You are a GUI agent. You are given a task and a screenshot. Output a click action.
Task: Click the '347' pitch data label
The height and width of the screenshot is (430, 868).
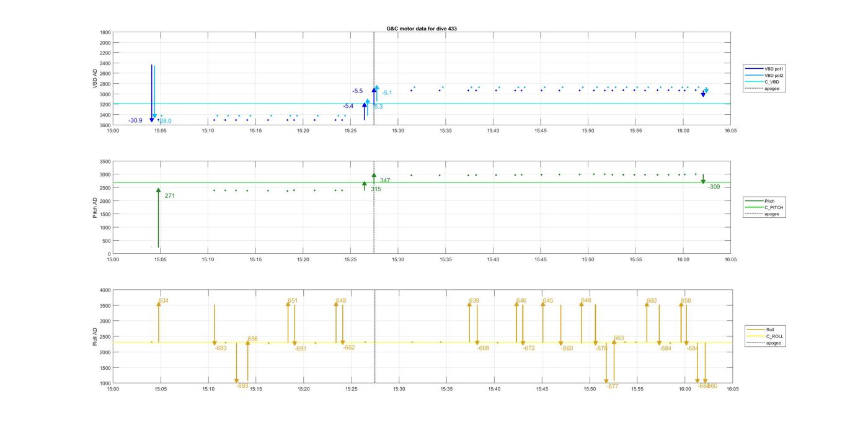385,181
